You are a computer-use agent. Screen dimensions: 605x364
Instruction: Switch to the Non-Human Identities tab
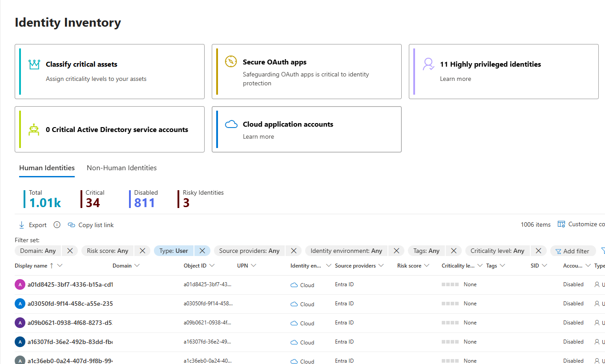coord(121,168)
